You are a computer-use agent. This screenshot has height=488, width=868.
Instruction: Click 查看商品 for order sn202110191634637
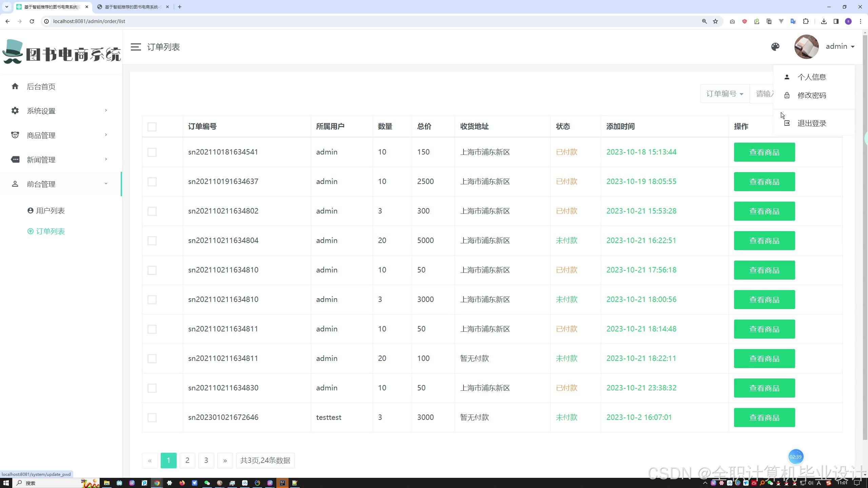(x=764, y=182)
